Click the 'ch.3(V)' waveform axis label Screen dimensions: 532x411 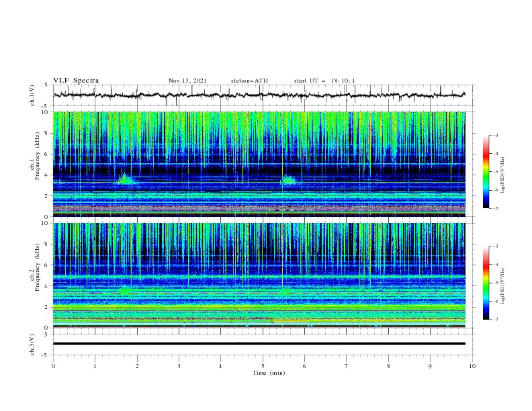click(32, 345)
